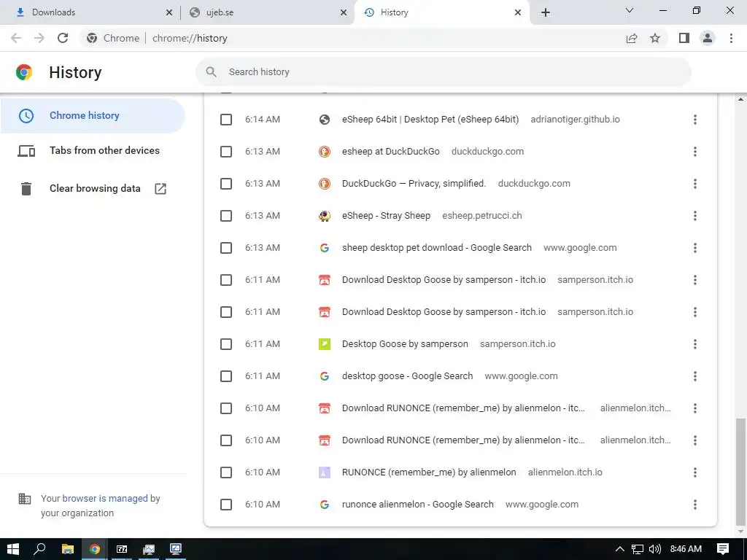Click the network tray icon

(638, 549)
